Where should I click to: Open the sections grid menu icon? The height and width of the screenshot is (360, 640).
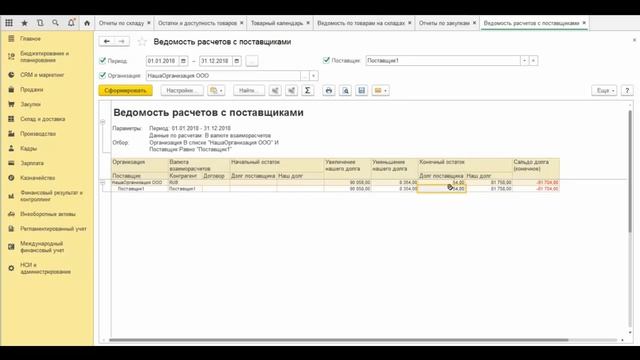(9, 23)
